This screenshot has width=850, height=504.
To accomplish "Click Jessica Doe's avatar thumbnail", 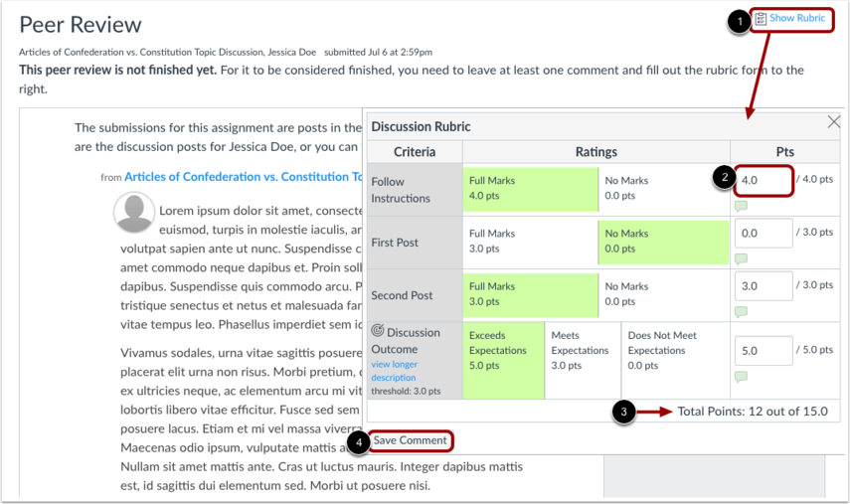I will click(134, 213).
